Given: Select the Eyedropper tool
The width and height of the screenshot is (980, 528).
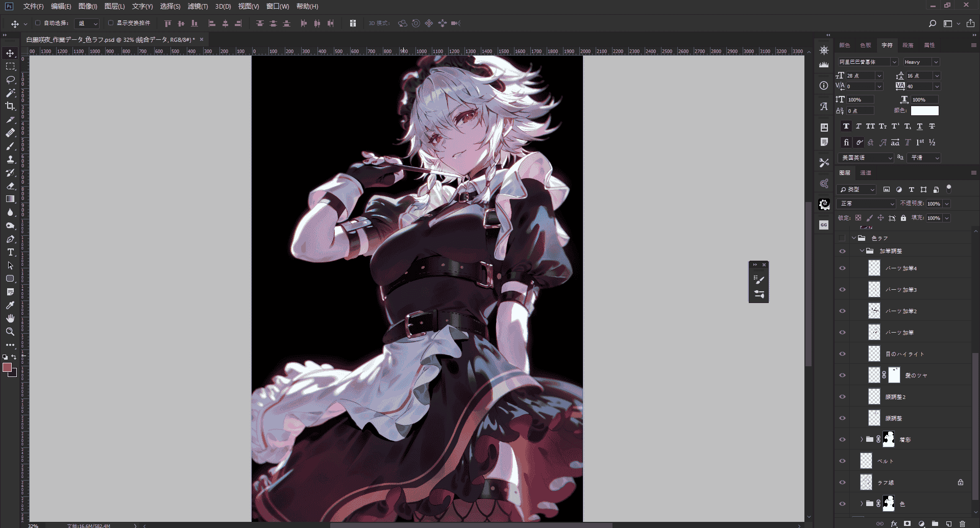Looking at the screenshot, I should [10, 305].
